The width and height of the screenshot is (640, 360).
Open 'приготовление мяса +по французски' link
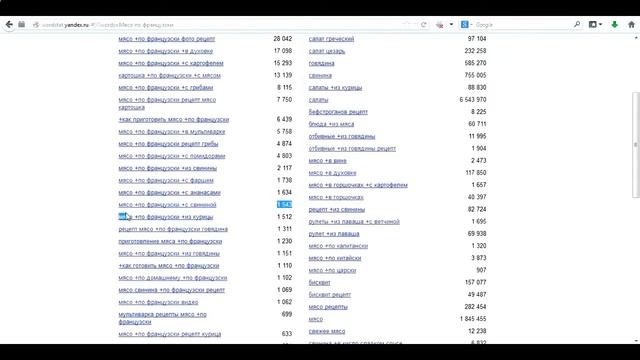click(170, 242)
